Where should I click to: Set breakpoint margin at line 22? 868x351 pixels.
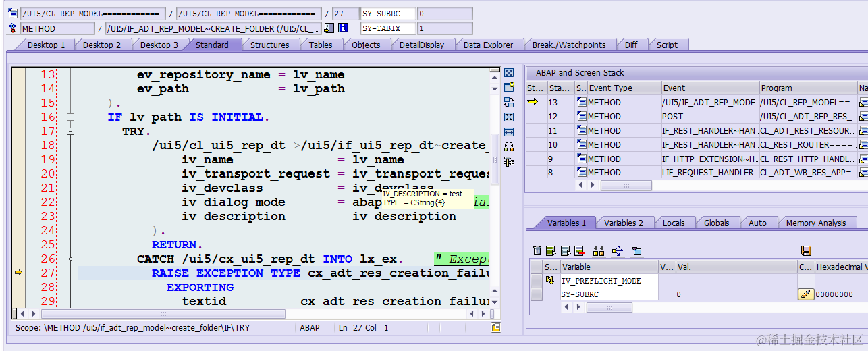click(18, 202)
